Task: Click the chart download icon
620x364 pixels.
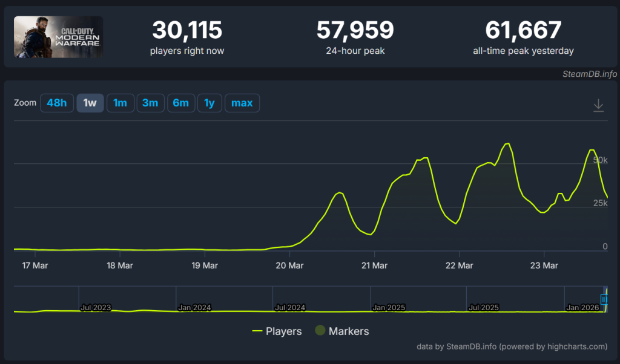Action: coord(598,105)
